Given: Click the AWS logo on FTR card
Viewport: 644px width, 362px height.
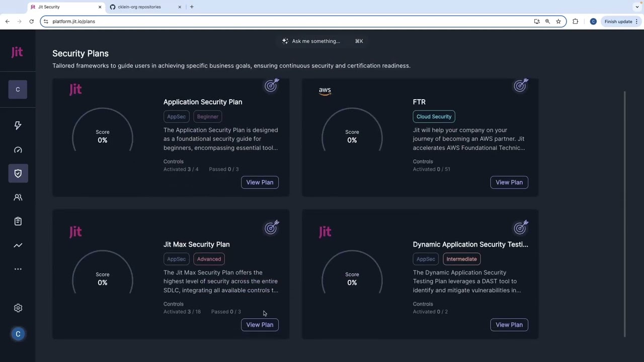Looking at the screenshot, I should (325, 91).
